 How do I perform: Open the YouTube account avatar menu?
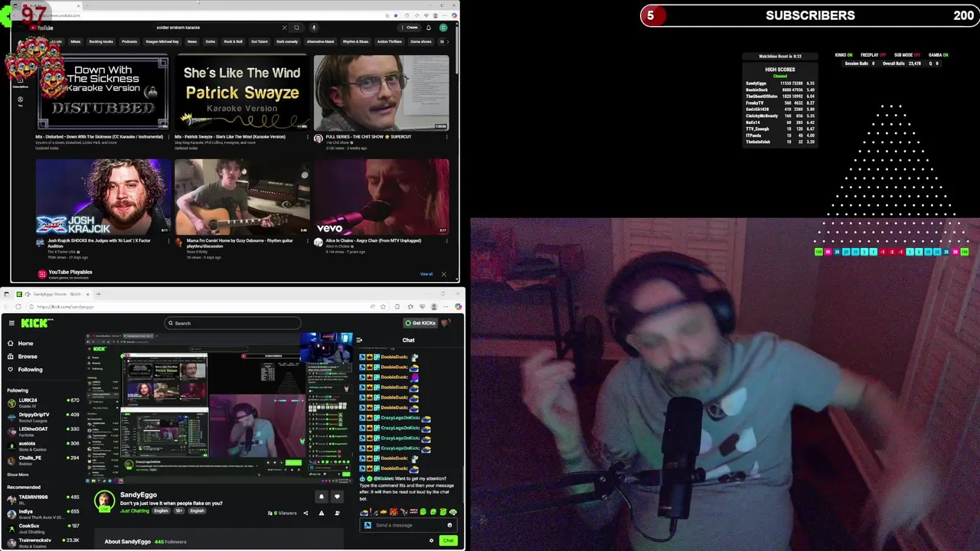[443, 28]
